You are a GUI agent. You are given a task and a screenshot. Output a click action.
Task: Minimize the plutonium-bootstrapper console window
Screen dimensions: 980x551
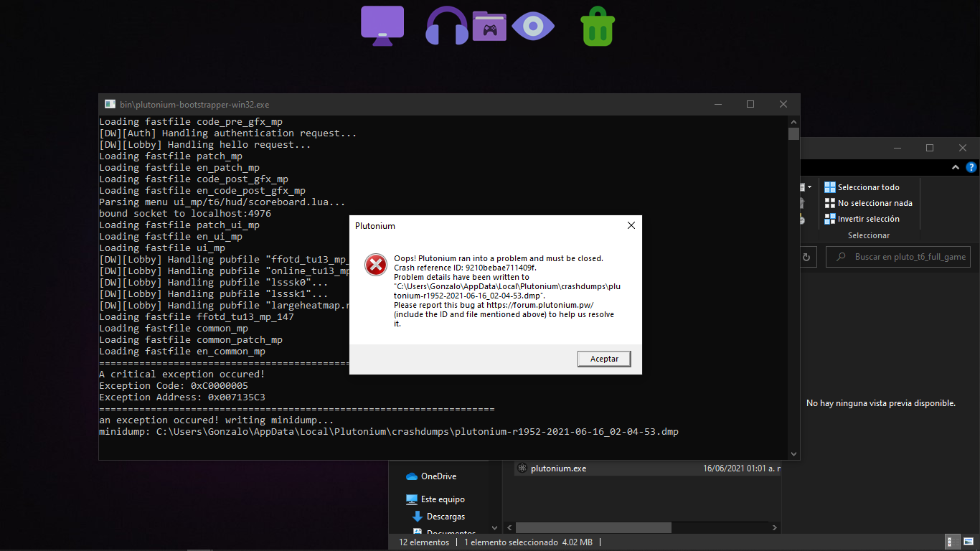[717, 104]
